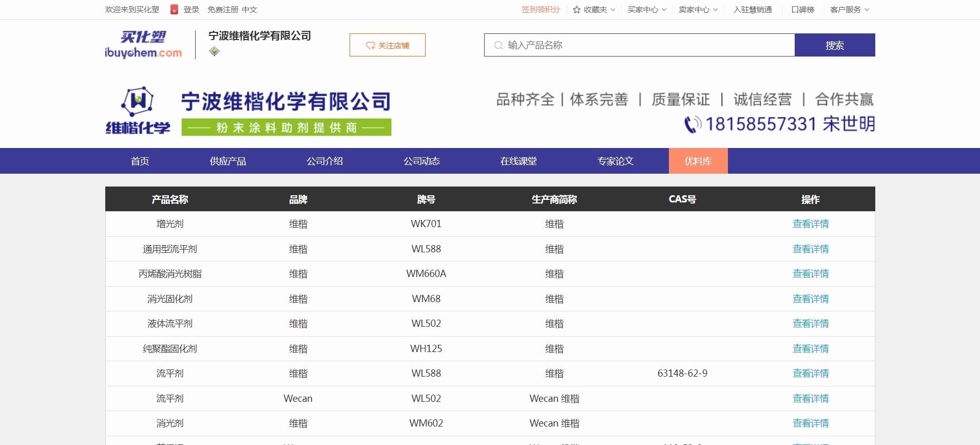Click the 搜索 button
This screenshot has height=445, width=980.
pyautogui.click(x=835, y=45)
